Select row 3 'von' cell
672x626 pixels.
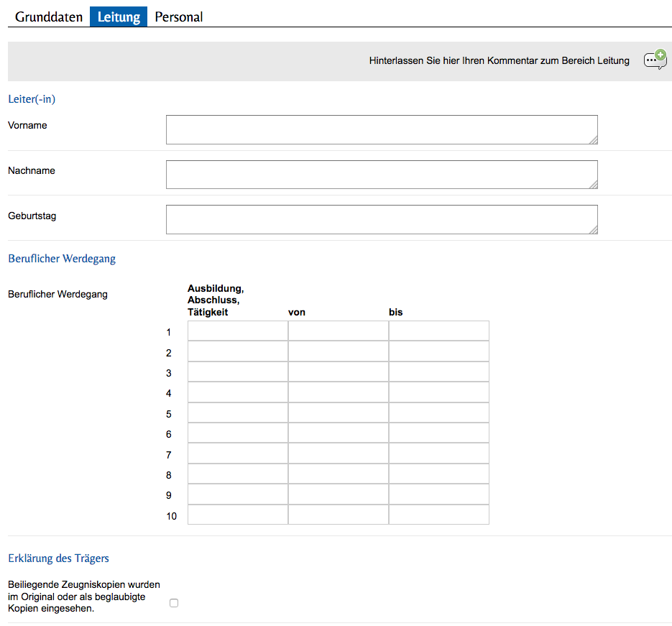coord(339,372)
